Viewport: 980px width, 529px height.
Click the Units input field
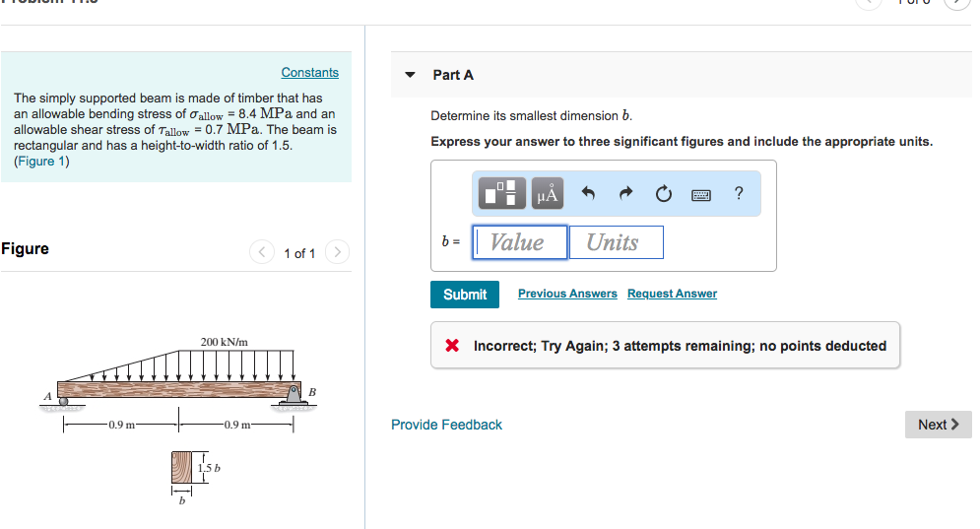click(616, 242)
